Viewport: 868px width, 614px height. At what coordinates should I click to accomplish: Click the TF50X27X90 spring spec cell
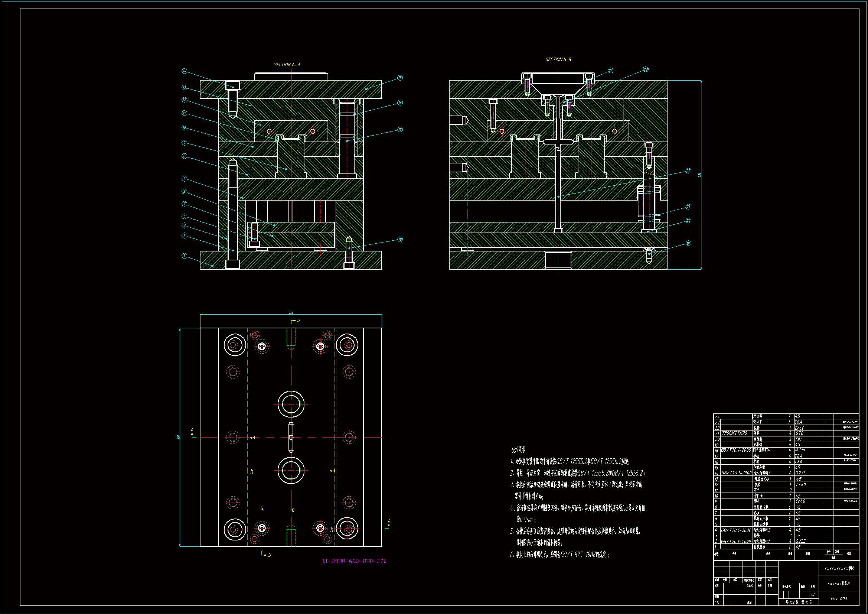point(735,433)
